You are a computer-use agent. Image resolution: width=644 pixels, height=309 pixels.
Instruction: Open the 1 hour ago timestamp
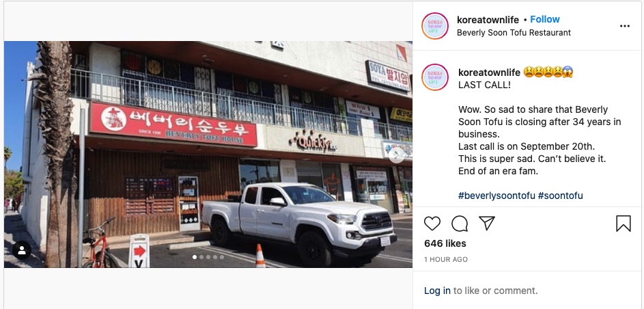click(x=446, y=259)
